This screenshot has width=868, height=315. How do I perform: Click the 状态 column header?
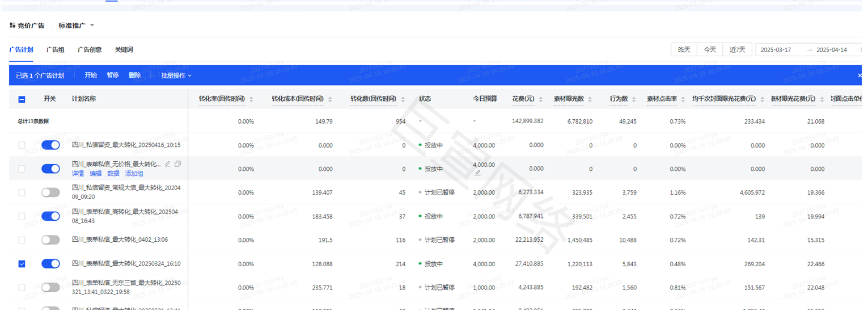pyautogui.click(x=425, y=99)
